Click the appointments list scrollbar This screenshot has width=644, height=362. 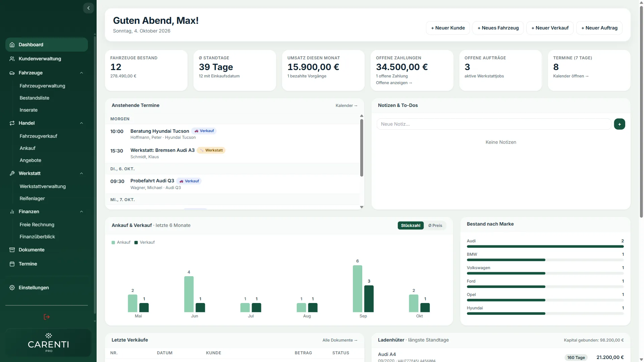(x=362, y=148)
